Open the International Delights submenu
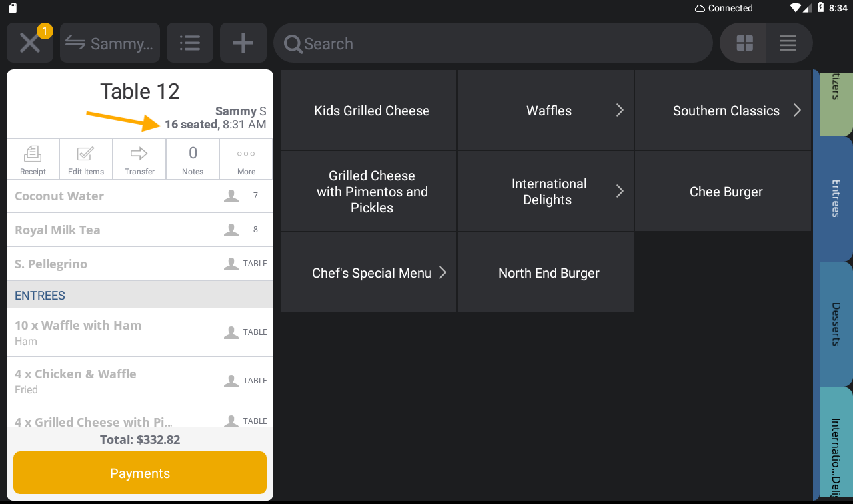The width and height of the screenshot is (853, 504). coord(545,191)
